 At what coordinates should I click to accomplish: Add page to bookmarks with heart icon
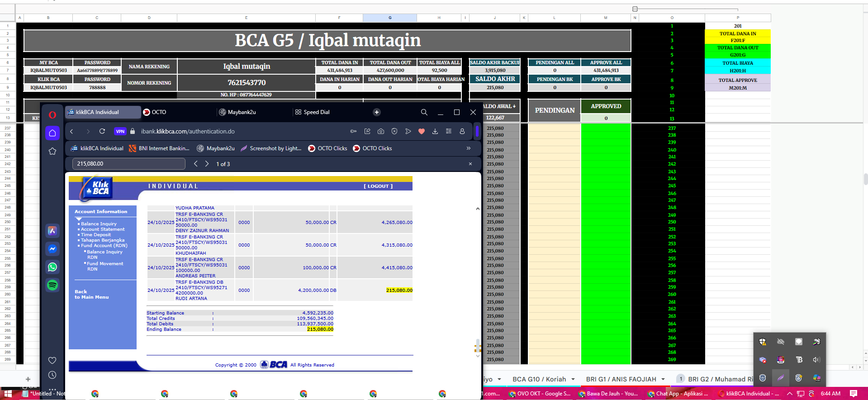pyautogui.click(x=422, y=131)
